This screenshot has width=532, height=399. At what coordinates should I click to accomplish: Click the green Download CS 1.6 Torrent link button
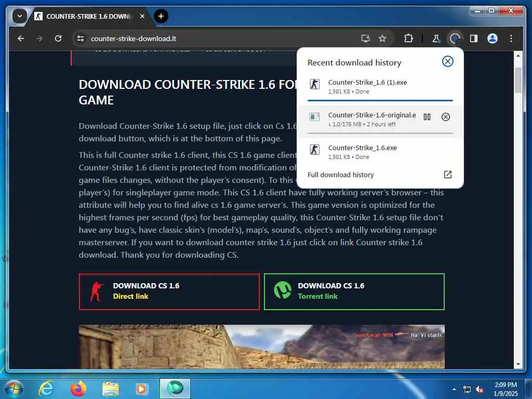click(354, 291)
